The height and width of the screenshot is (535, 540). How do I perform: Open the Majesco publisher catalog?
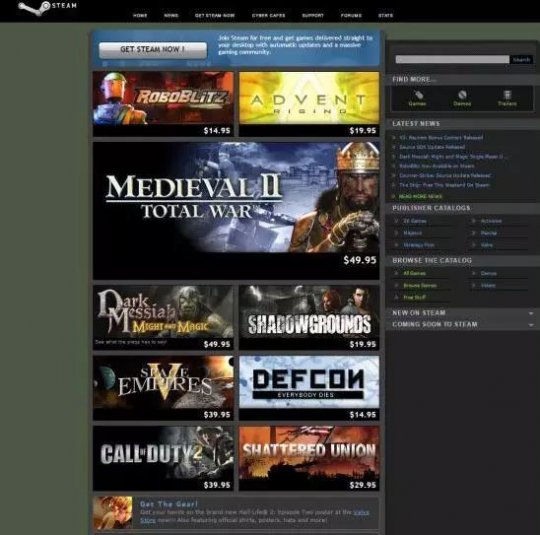pos(412,233)
